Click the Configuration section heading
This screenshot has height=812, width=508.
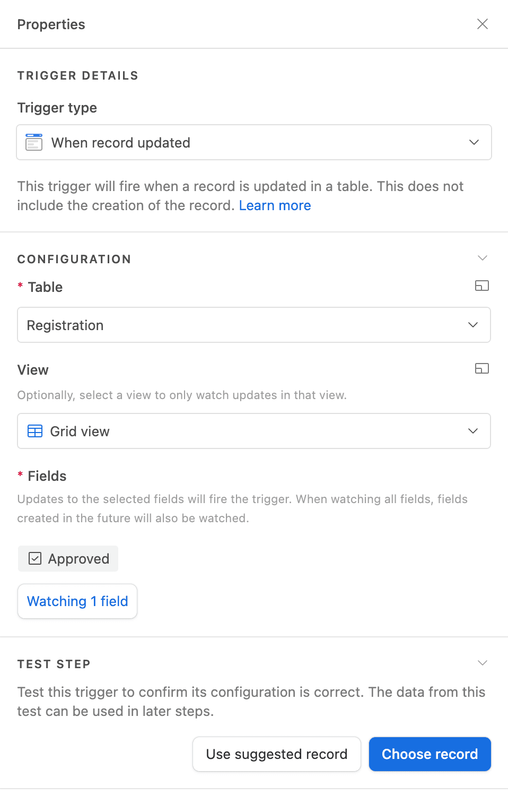pos(74,259)
